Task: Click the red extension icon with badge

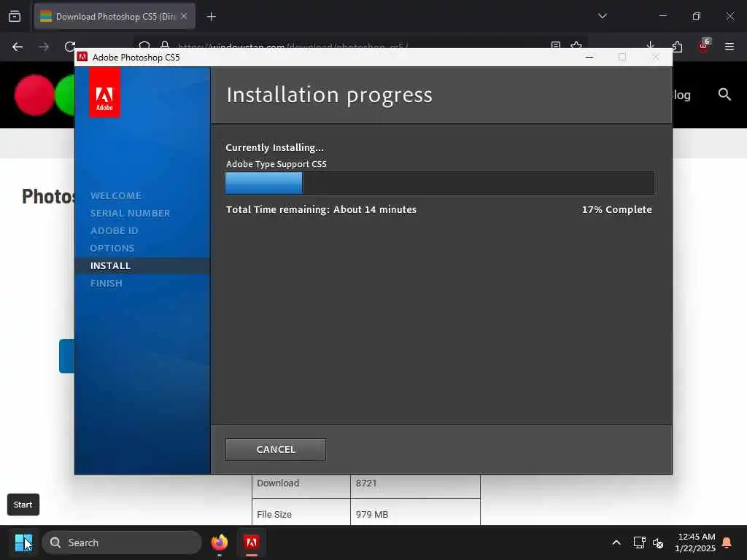Action: [x=704, y=46]
